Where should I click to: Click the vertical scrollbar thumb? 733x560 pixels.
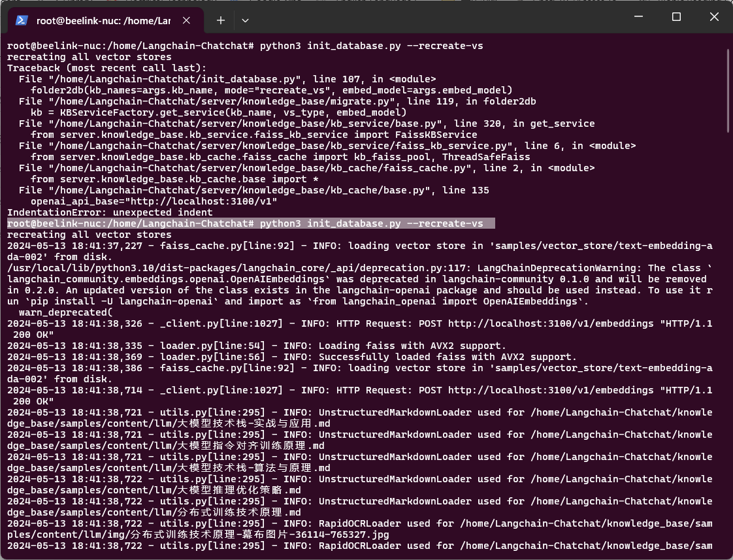point(728,131)
